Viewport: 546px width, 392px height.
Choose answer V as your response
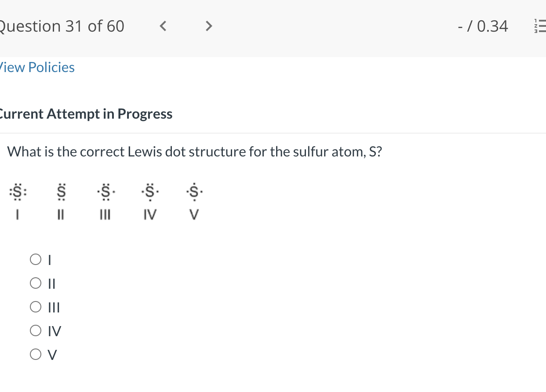36,354
